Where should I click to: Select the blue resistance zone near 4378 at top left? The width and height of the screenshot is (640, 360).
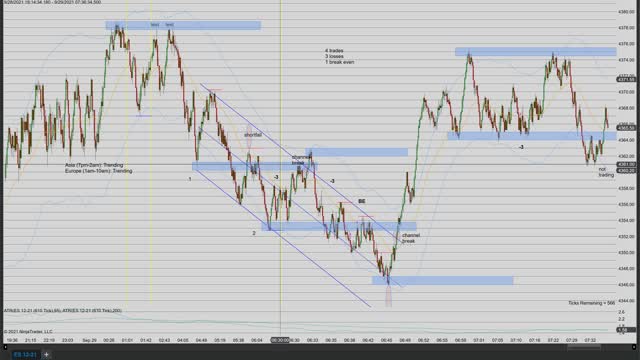click(x=183, y=25)
